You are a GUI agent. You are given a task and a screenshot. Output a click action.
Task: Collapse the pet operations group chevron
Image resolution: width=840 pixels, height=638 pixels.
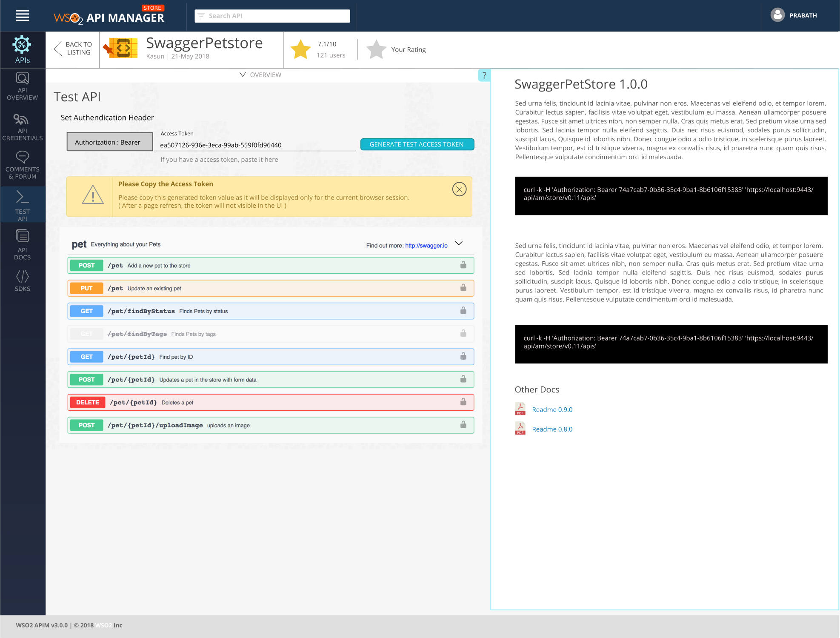coord(459,243)
